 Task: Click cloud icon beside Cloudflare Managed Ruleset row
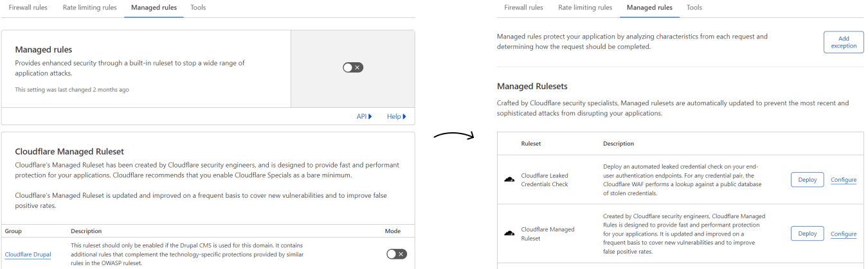tap(509, 234)
